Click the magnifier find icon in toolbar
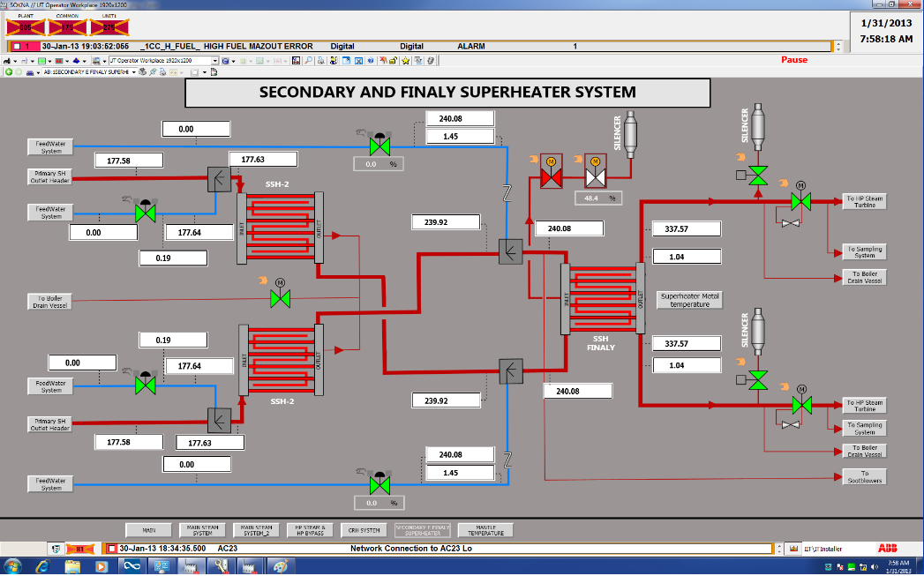 click(308, 61)
